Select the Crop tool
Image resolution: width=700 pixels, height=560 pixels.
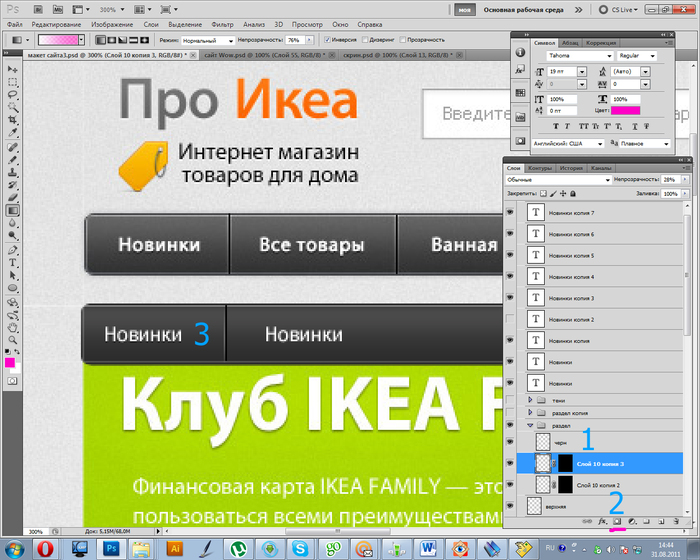click(12, 120)
